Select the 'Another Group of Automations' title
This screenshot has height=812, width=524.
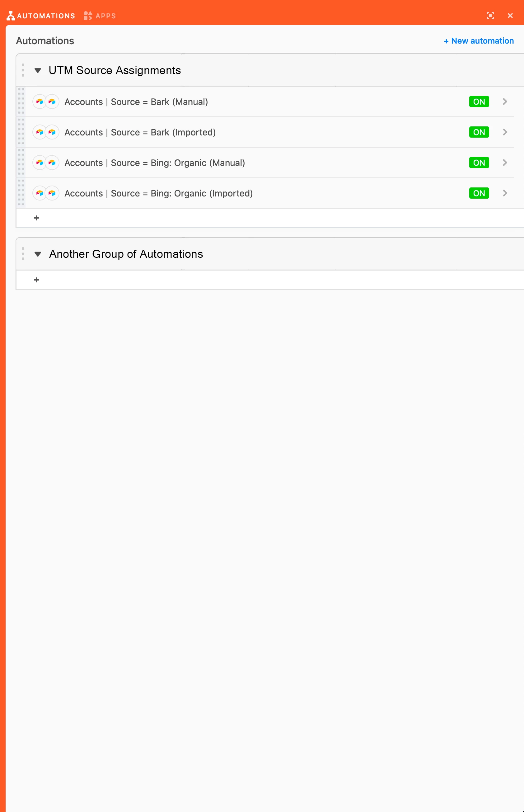(x=126, y=254)
